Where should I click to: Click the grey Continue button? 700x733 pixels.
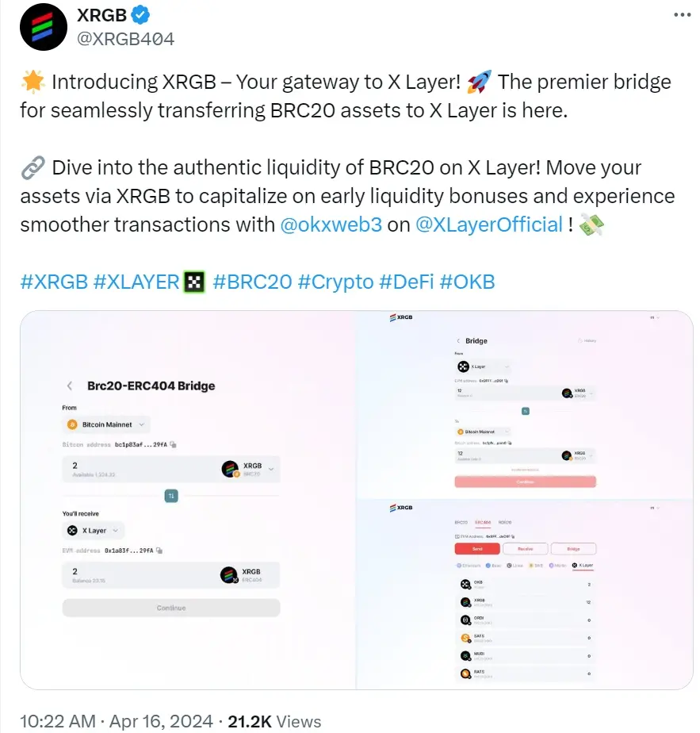click(171, 608)
